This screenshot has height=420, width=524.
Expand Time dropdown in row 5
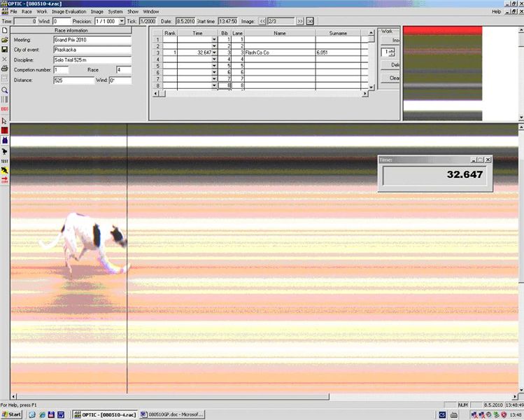tap(214, 66)
